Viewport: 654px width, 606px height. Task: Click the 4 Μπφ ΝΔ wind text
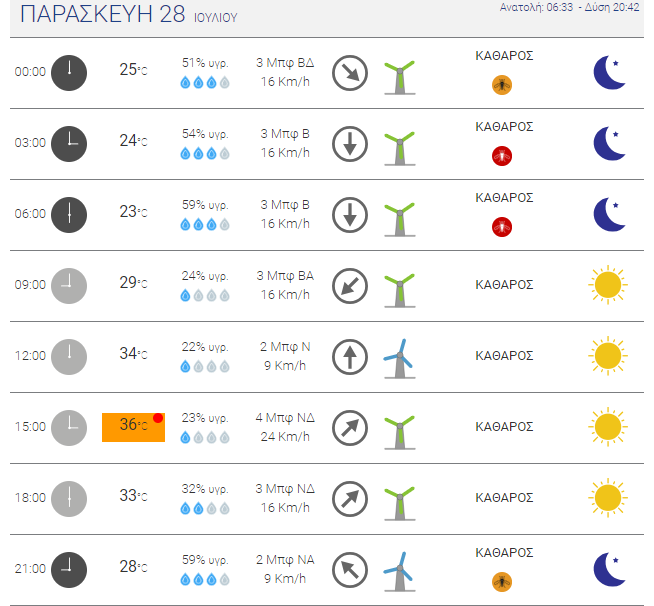pos(285,418)
